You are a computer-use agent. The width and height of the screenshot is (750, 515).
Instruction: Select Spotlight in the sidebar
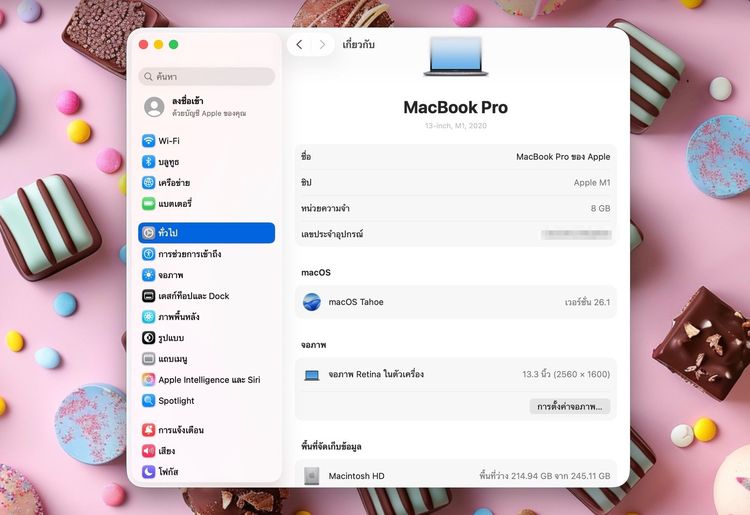click(176, 401)
